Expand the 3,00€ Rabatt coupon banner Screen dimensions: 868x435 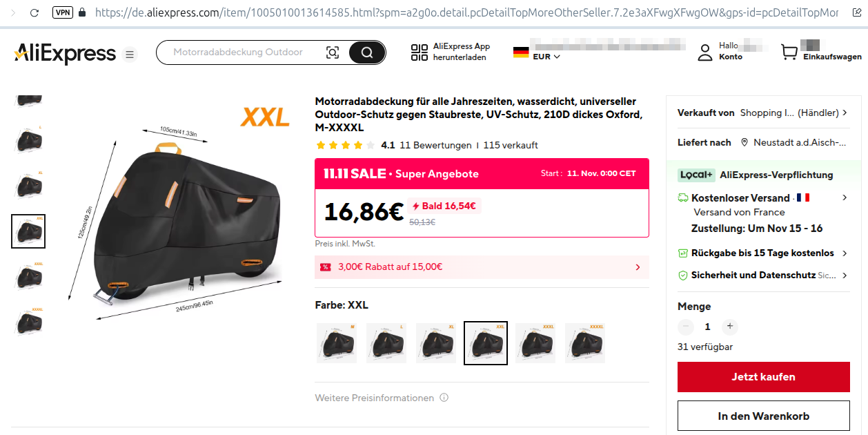(x=482, y=267)
